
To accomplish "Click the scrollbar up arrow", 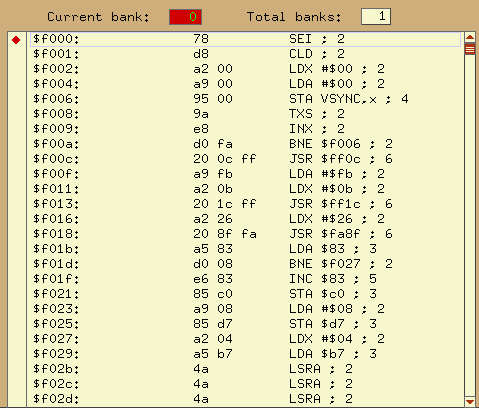I will coord(470,38).
